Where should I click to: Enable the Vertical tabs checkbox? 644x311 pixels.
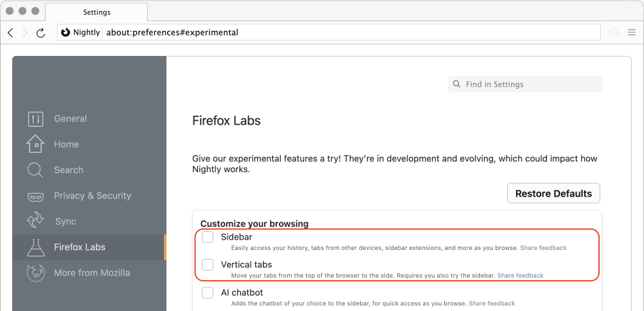[208, 265]
